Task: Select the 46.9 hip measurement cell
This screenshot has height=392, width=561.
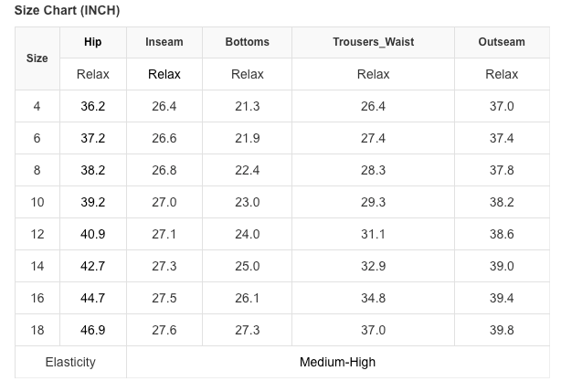Action: pyautogui.click(x=93, y=330)
